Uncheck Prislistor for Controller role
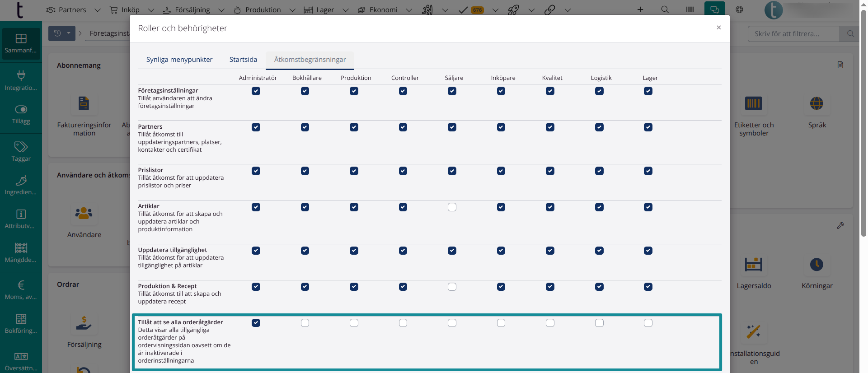The height and width of the screenshot is (373, 868). click(x=403, y=171)
